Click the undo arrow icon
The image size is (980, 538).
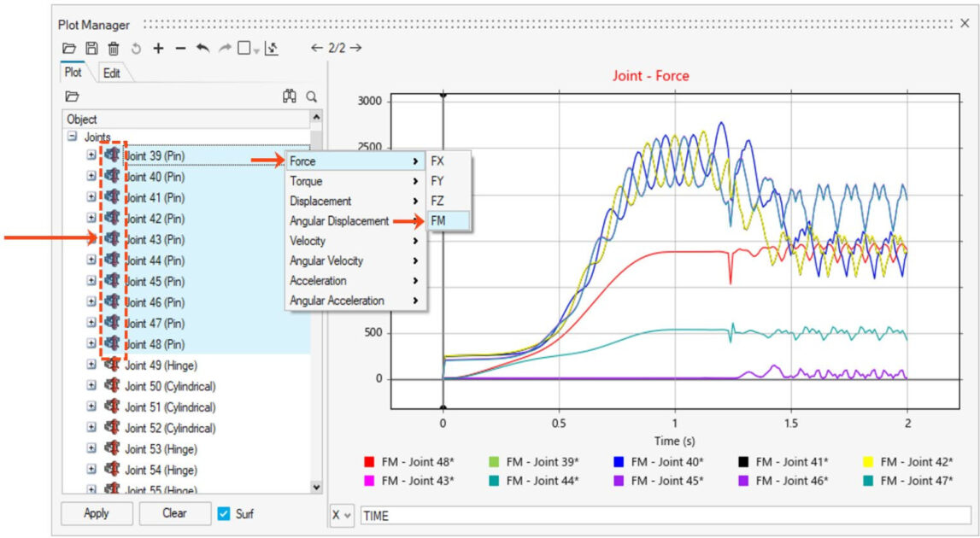(x=202, y=49)
